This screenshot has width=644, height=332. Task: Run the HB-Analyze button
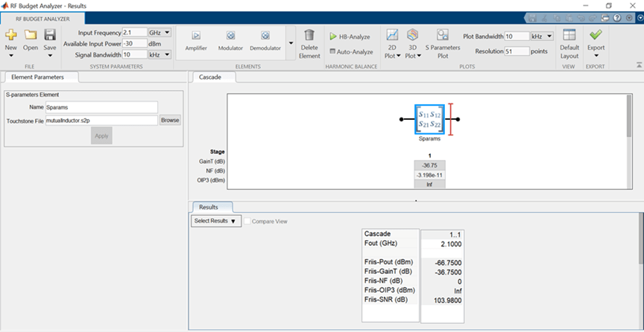350,36
